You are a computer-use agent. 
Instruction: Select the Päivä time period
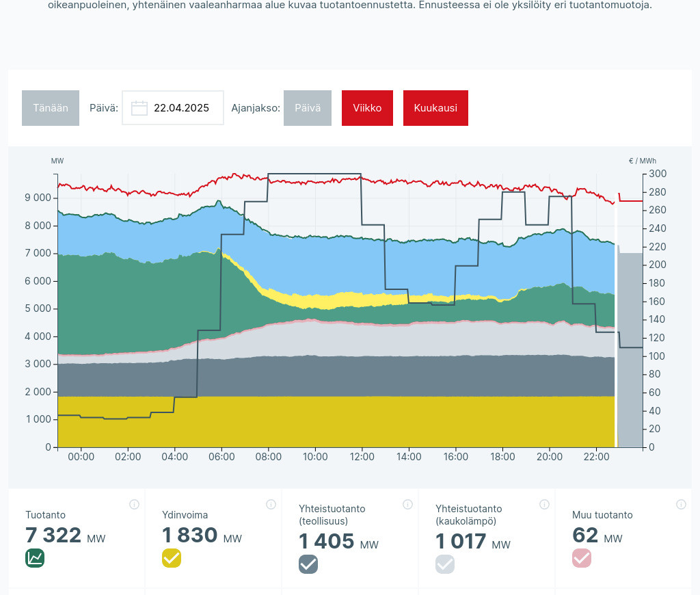[308, 108]
